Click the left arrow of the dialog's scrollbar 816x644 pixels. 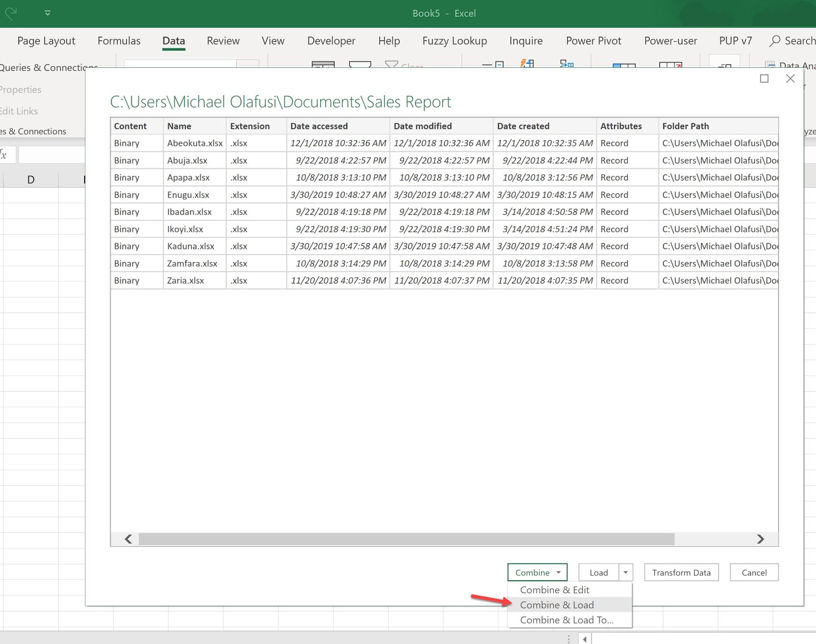[x=127, y=539]
